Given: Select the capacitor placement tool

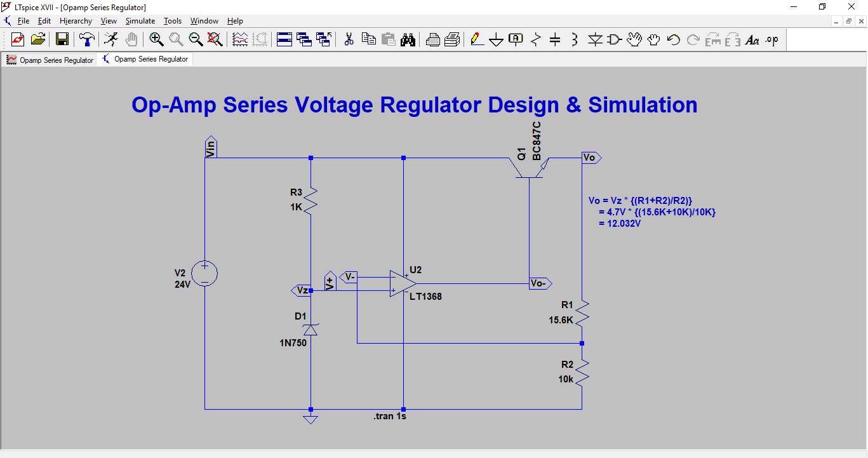Looking at the screenshot, I should 555,39.
